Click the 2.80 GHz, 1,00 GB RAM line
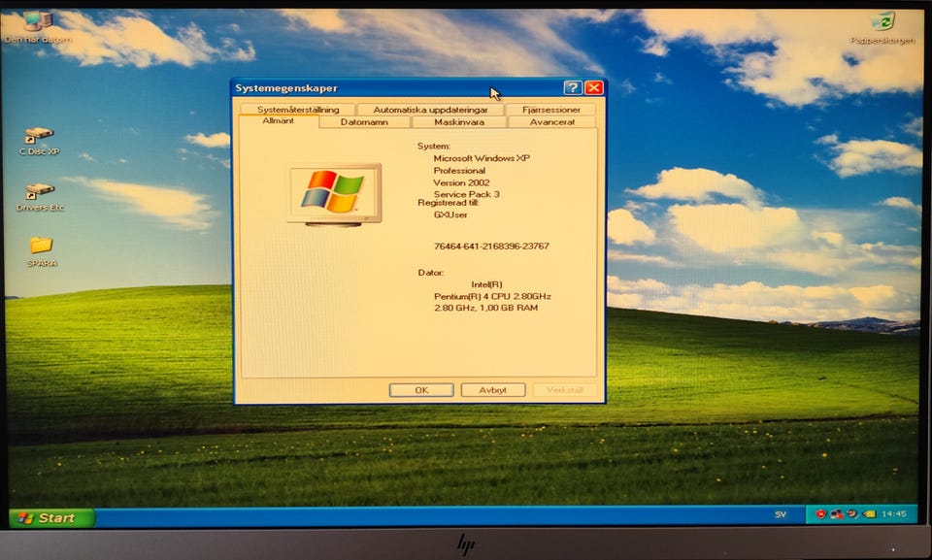Viewport: 932px width, 560px height. coord(485,308)
